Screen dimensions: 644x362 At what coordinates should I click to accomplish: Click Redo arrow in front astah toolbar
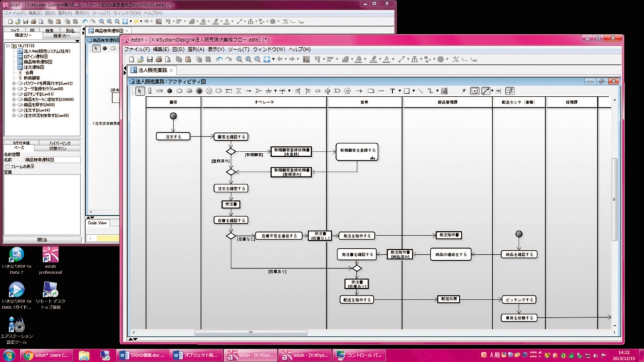point(228,60)
